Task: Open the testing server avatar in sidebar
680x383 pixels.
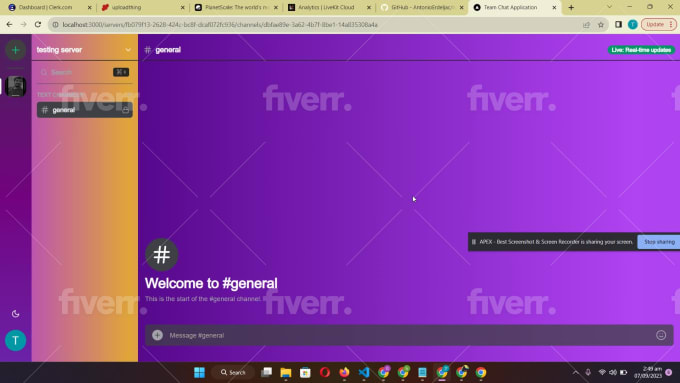Action: point(16,86)
